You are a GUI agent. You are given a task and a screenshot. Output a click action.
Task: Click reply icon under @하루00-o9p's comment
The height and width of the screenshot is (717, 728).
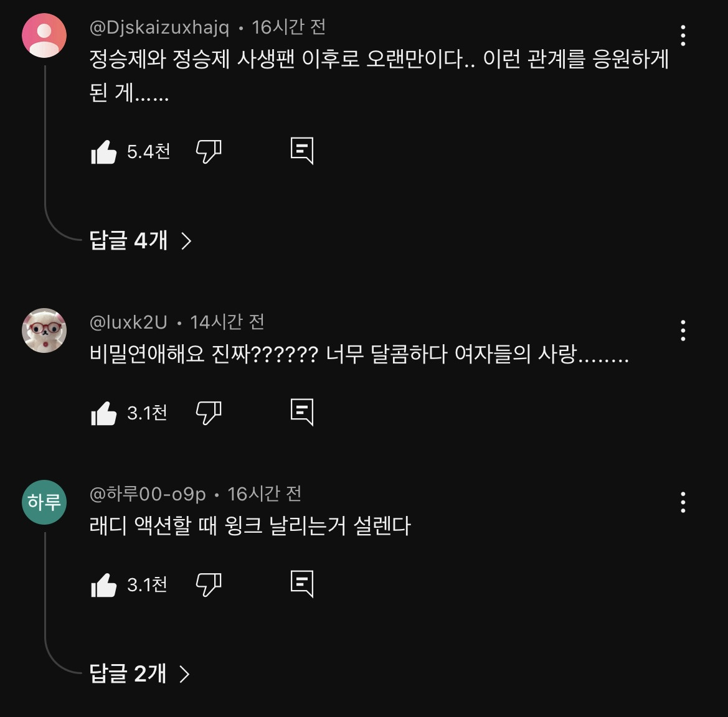point(302,584)
